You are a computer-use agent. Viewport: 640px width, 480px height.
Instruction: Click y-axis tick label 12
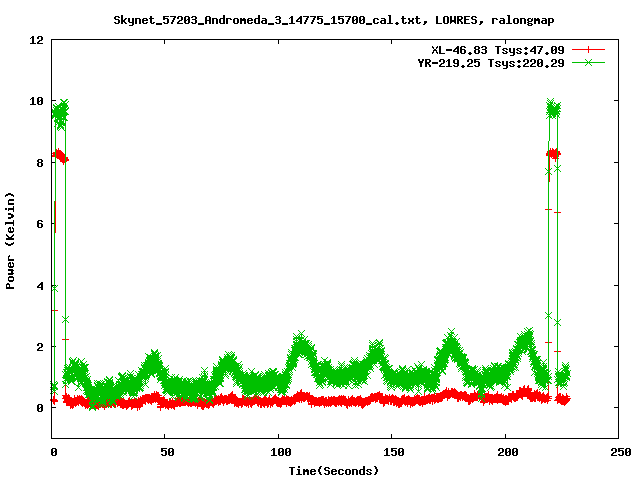[36, 40]
